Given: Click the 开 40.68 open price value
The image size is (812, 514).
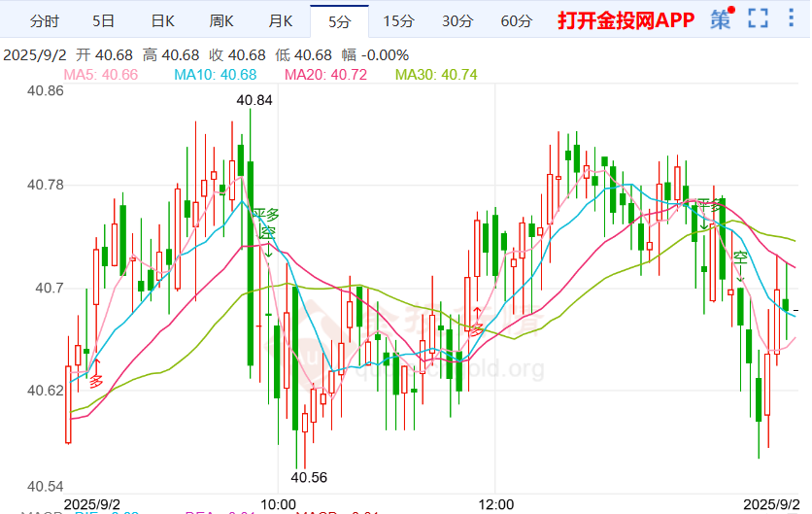Looking at the screenshot, I should click(x=104, y=55).
